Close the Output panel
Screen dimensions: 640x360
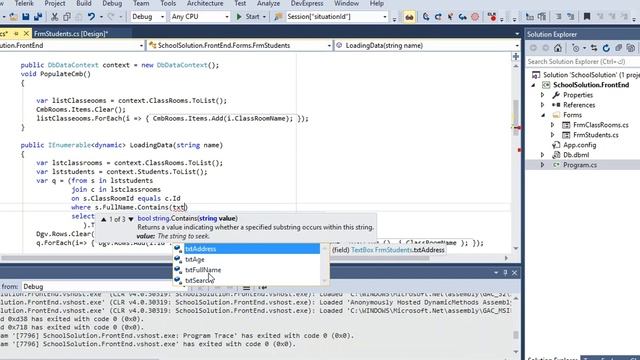[514, 273]
